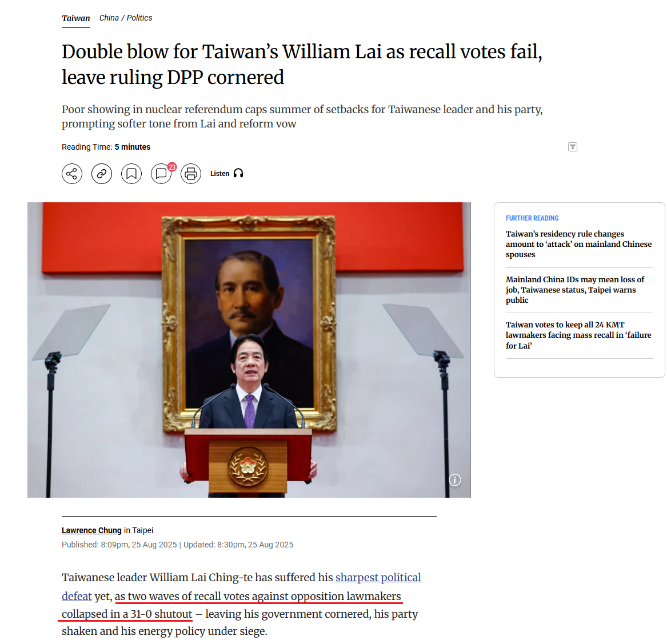
Task: Open text size icon at right
Action: click(573, 147)
